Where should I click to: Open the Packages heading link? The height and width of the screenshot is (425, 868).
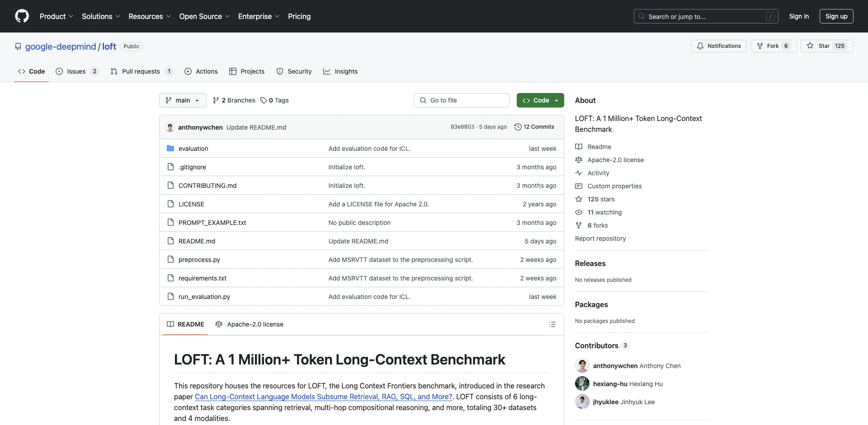(591, 304)
